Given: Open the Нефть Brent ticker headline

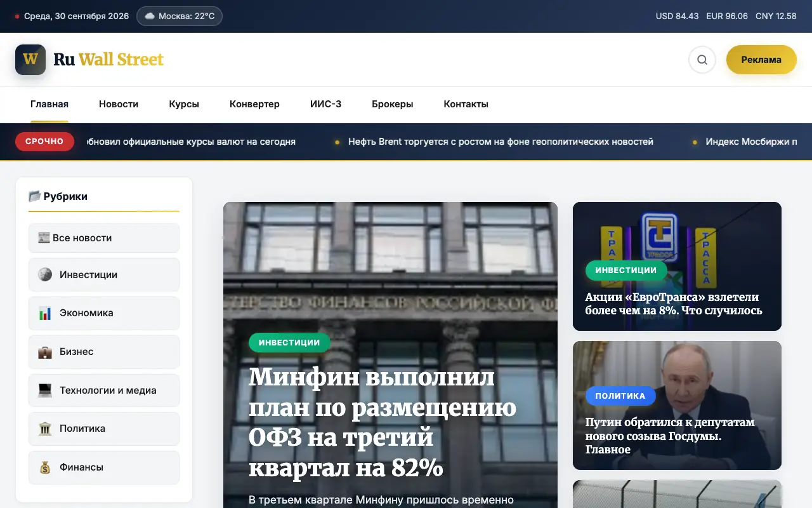Looking at the screenshot, I should click(501, 142).
